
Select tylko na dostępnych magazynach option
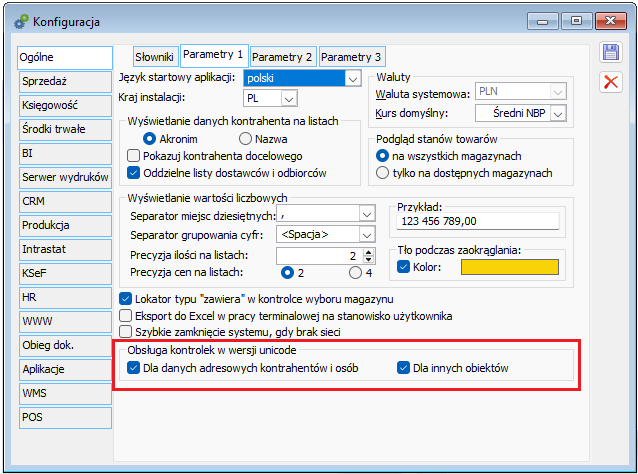click(382, 173)
